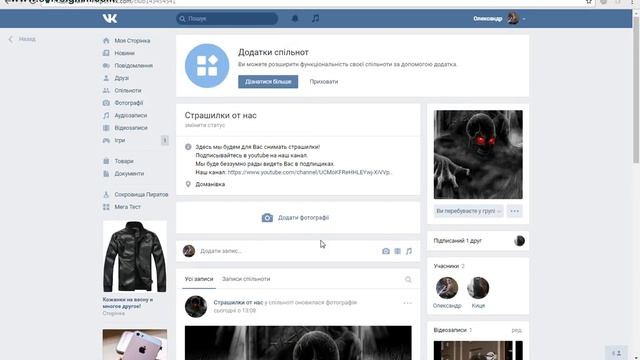This screenshot has height=360, width=640.
Task: Open Документи in sidebar
Action: [129, 173]
